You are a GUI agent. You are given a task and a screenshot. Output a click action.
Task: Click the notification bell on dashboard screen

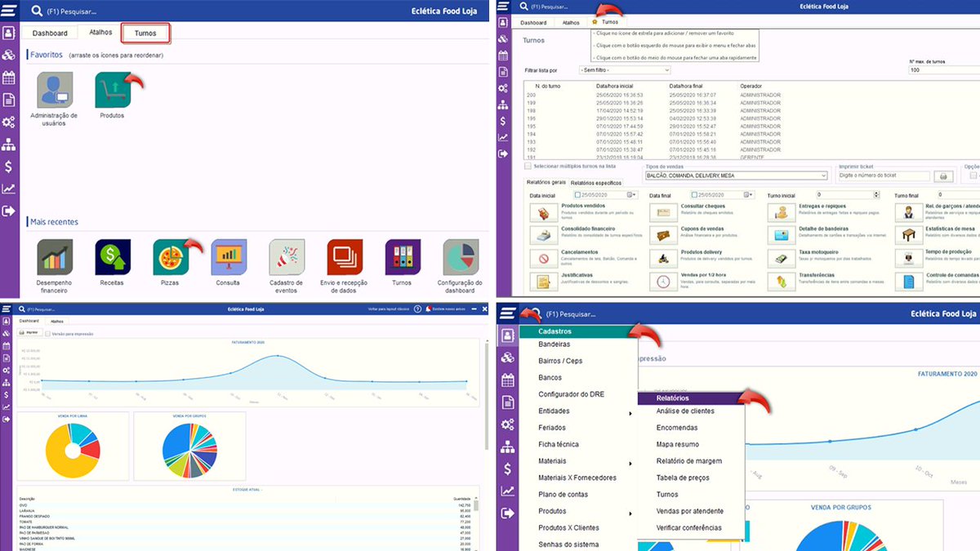pyautogui.click(x=429, y=309)
